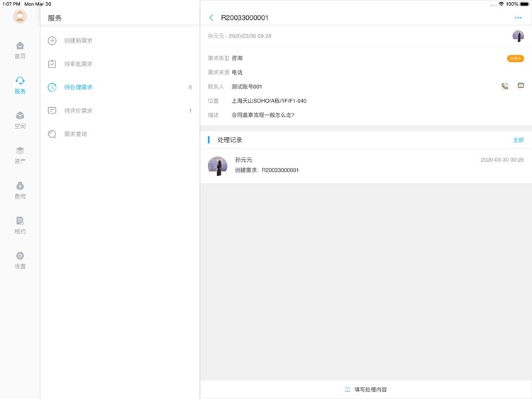532x399 pixels.
Task: Open the more options ellipsis menu
Action: [x=518, y=18]
